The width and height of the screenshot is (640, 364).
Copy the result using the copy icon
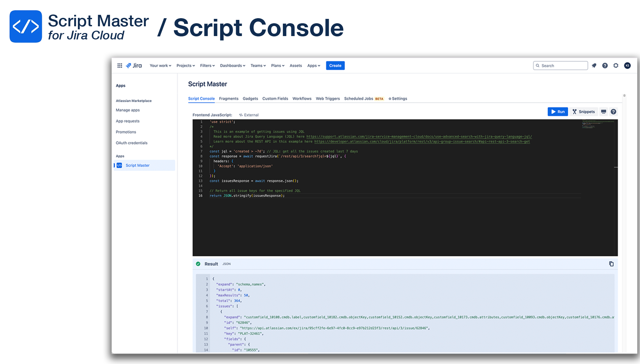(611, 264)
